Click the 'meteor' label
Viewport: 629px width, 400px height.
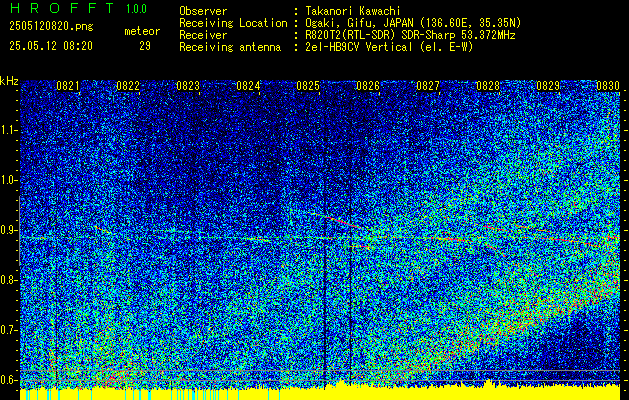[142, 31]
